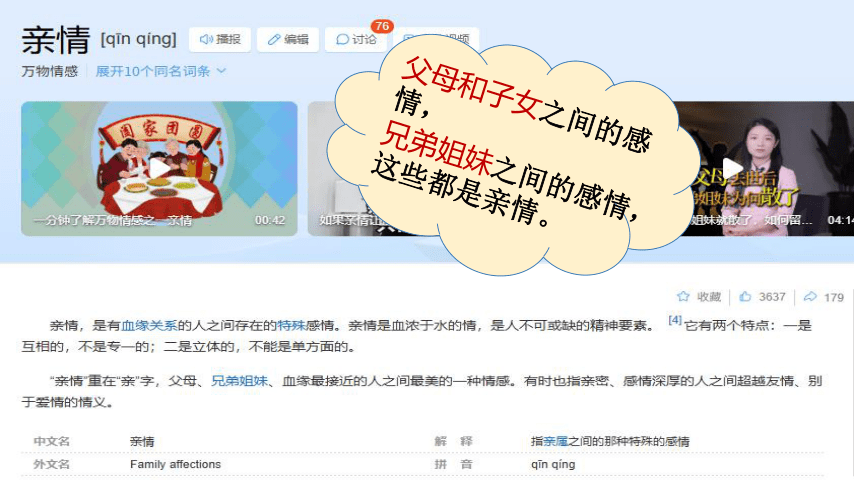Click the 收藏 star icon
860x484 pixels.
point(683,297)
